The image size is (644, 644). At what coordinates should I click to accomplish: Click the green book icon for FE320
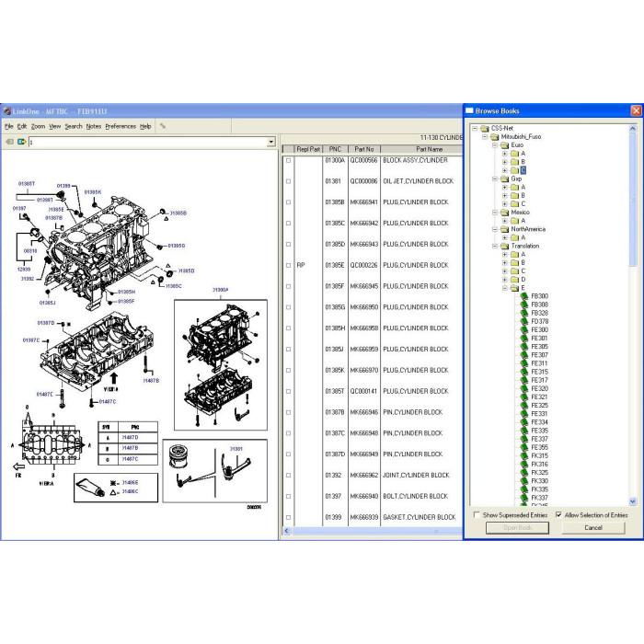click(x=524, y=388)
